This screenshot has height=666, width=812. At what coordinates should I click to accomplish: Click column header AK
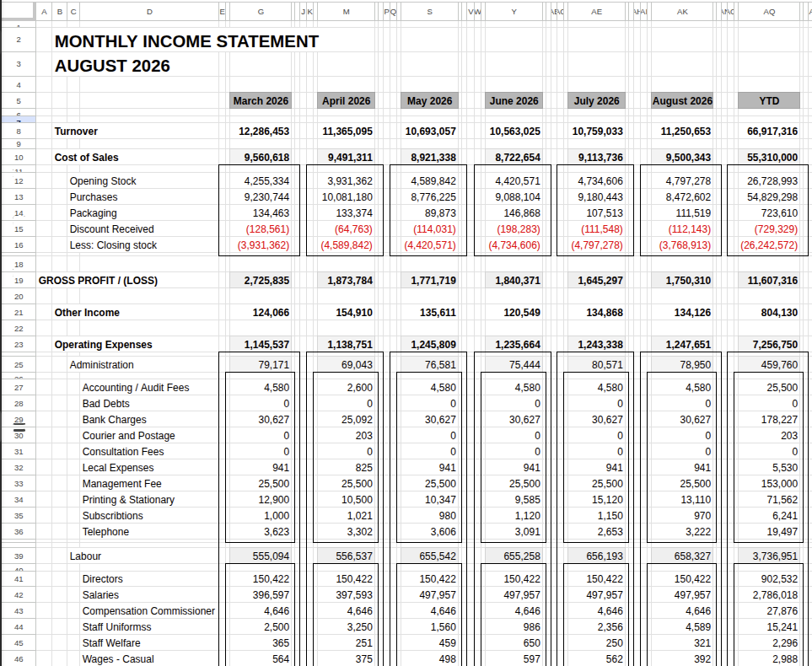(682, 12)
